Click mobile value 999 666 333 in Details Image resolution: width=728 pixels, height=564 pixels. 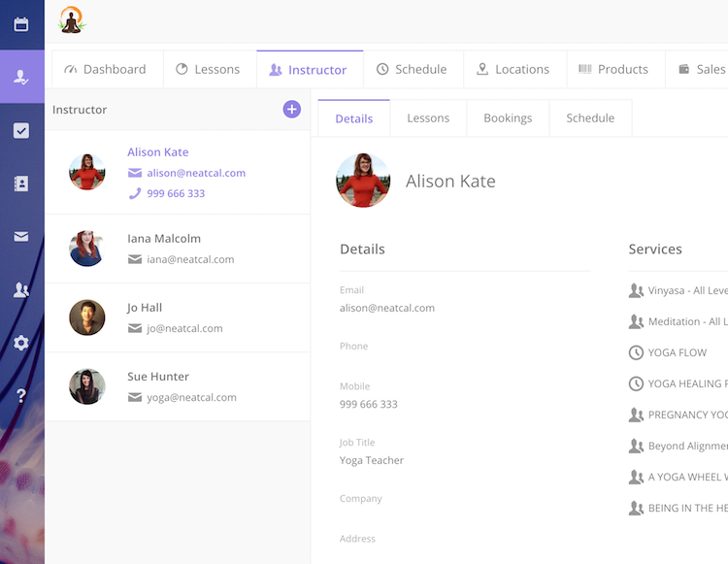[368, 405]
